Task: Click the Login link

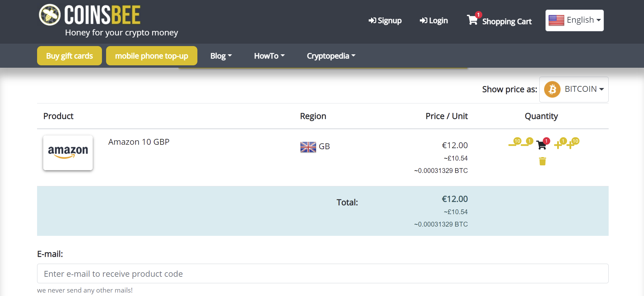Action: pyautogui.click(x=434, y=21)
